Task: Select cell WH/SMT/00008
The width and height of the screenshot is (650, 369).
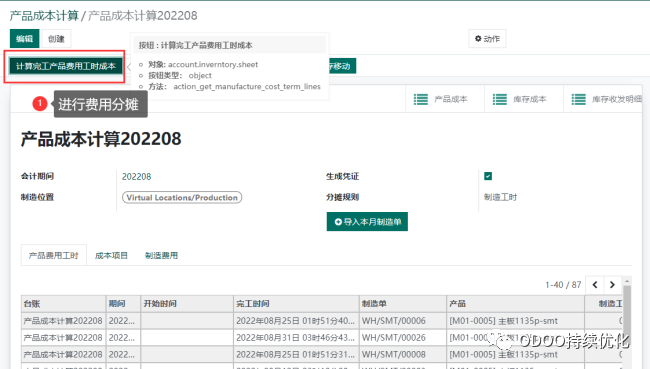Action: point(403,354)
